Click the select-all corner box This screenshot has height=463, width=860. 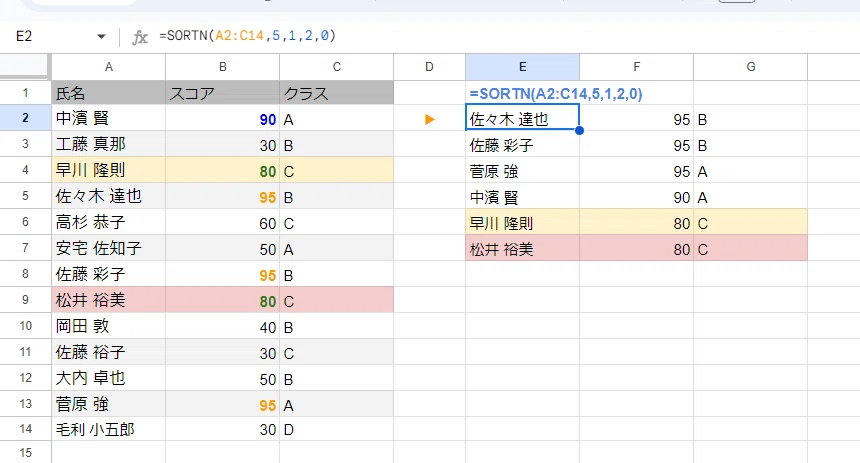(25, 67)
